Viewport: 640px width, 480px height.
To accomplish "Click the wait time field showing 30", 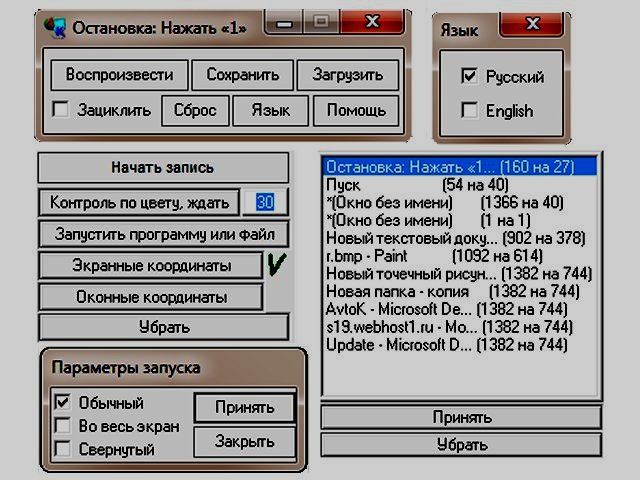I will [x=265, y=202].
